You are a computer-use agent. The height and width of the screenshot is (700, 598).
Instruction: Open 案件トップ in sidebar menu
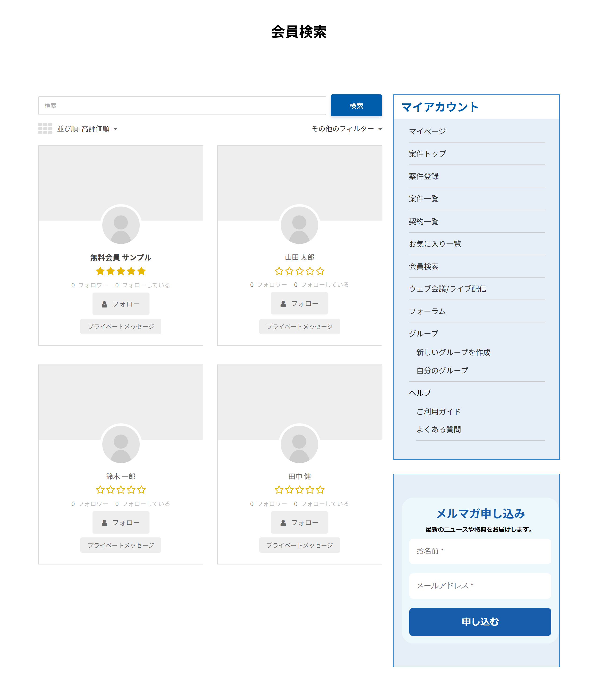[427, 154]
